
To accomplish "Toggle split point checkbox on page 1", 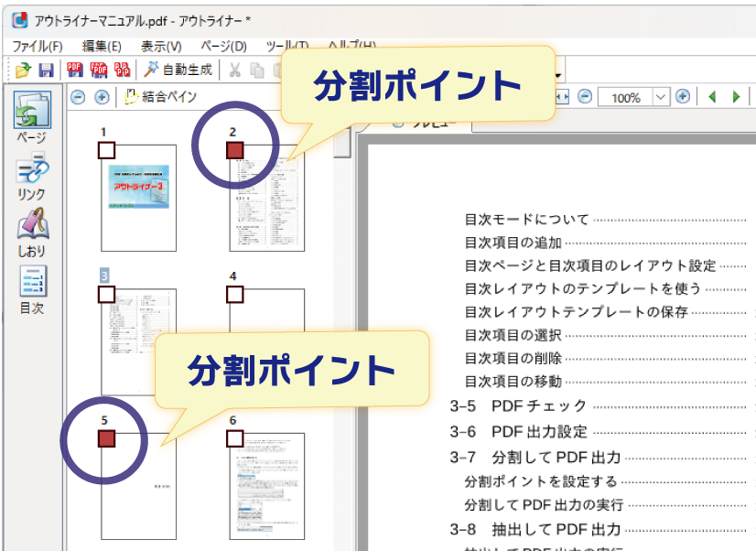I will [x=106, y=149].
